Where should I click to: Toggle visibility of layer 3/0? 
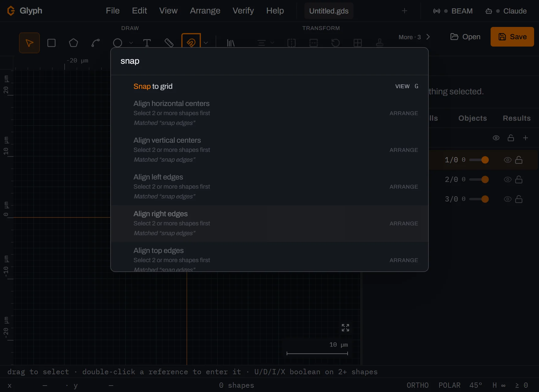508,199
